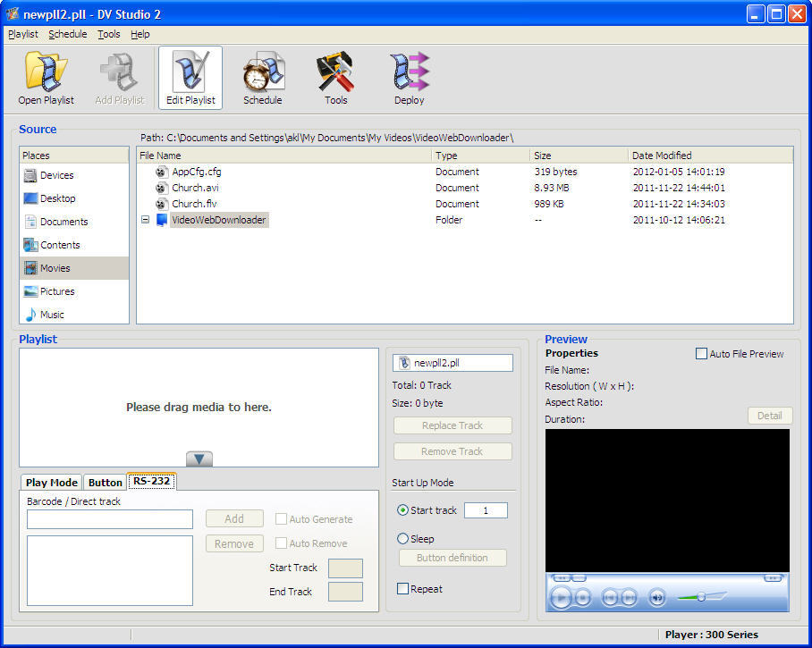Select the Sleep radio button
Screen dimensions: 812x648
[402, 539]
